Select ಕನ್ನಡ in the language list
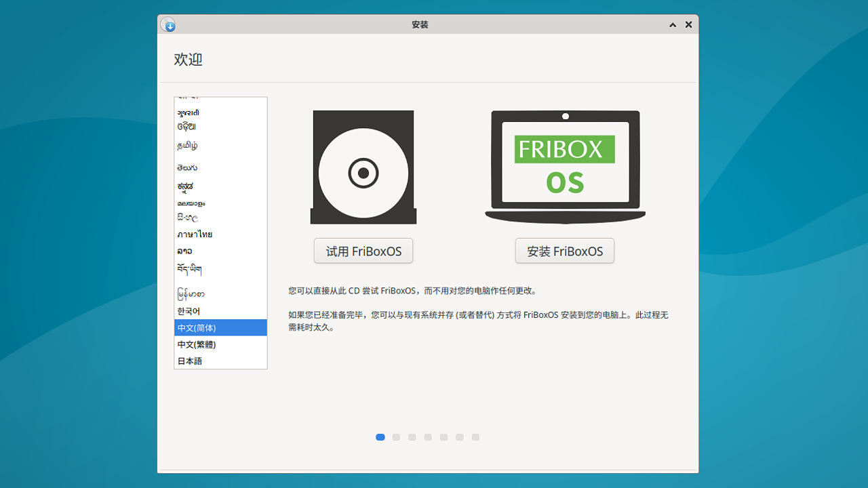This screenshot has height=488, width=868. (x=220, y=186)
